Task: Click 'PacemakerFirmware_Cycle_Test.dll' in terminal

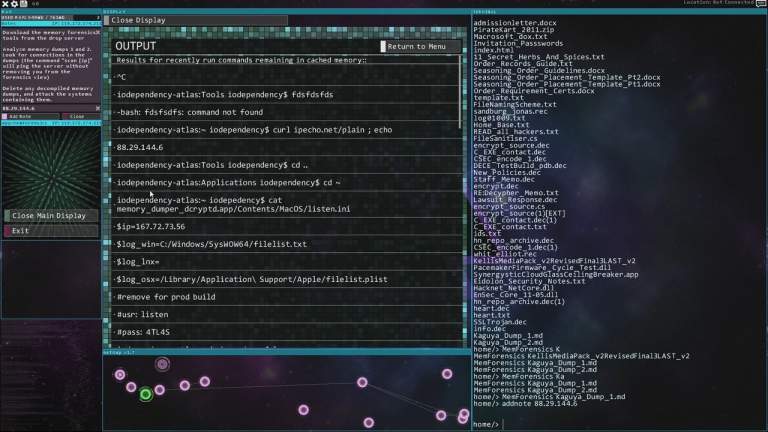Action: click(x=542, y=268)
